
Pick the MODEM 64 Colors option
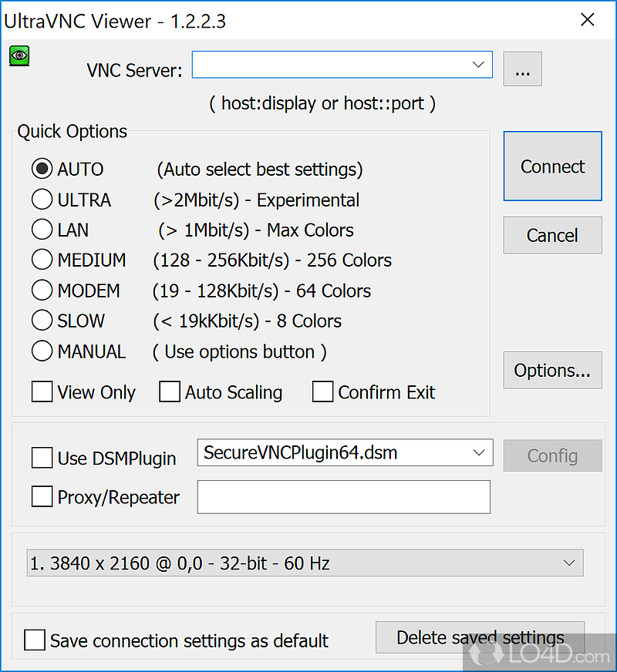pos(42,291)
